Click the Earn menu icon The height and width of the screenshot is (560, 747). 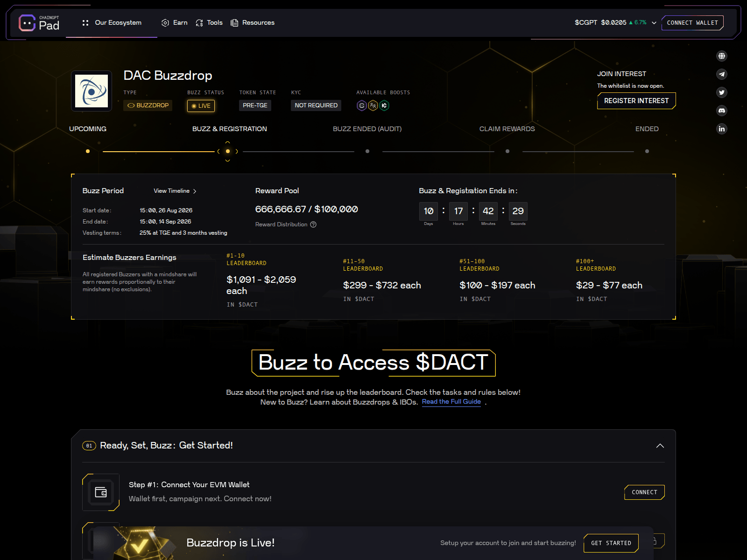coord(165,23)
